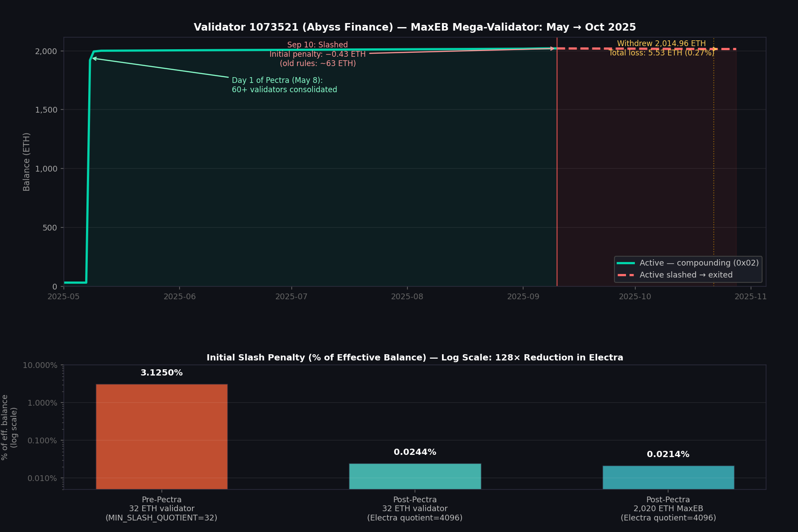This screenshot has height=532, width=798.
Task: Select the Pre-Pectra 3.1250% orange bar
Action: (x=162, y=437)
